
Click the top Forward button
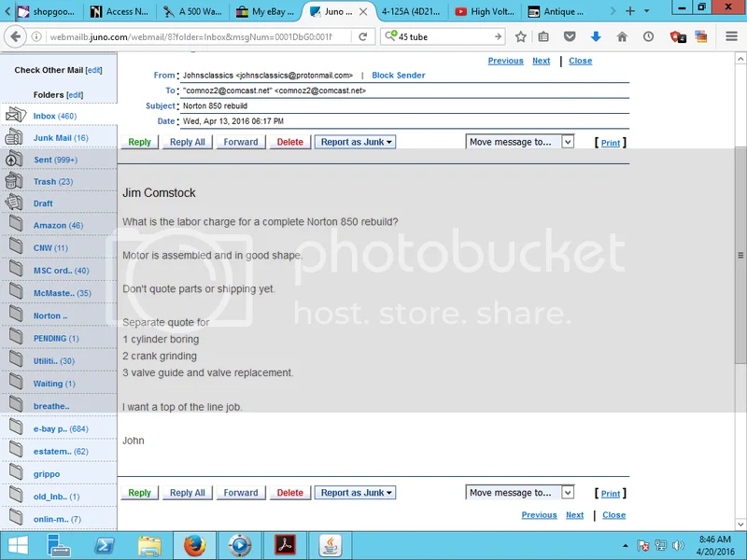[x=240, y=142]
